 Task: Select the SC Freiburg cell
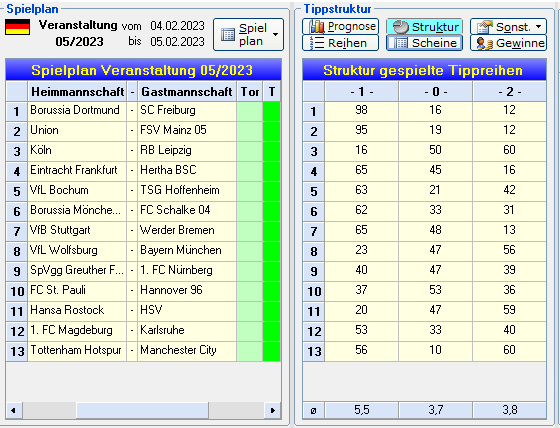point(187,111)
